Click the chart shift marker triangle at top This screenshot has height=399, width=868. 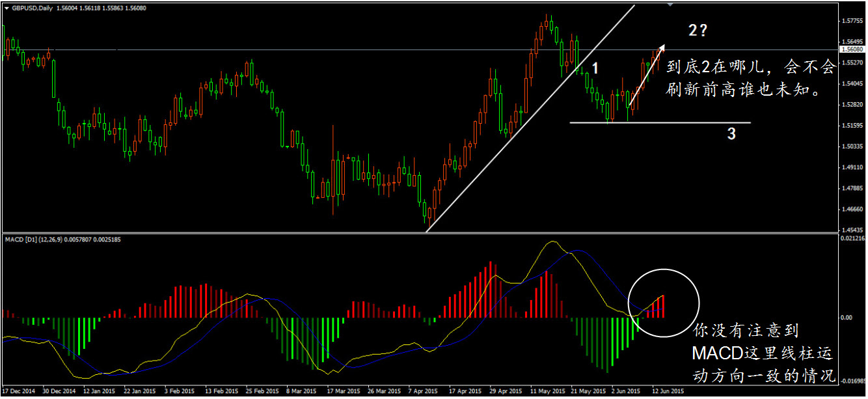tap(670, 5)
